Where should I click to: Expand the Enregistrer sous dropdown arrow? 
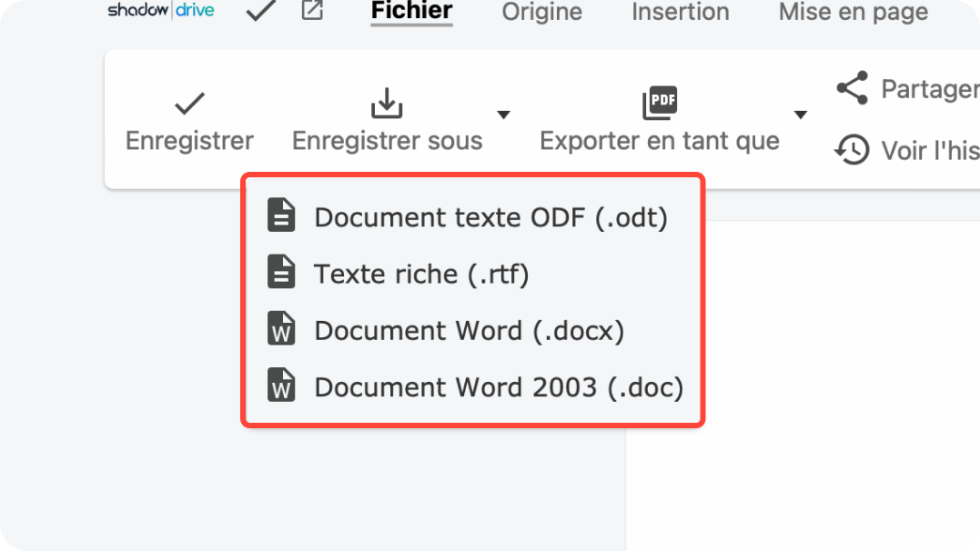[x=503, y=115]
